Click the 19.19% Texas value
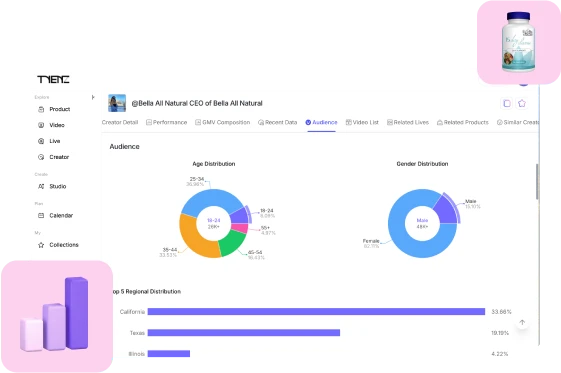Viewport: 561px width, 373px height. [x=500, y=333]
